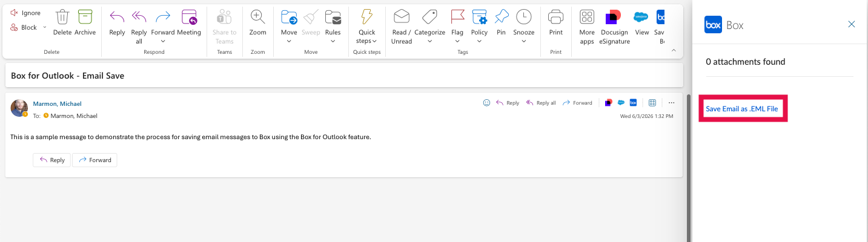Print the email
The image size is (868, 242).
(x=555, y=23)
